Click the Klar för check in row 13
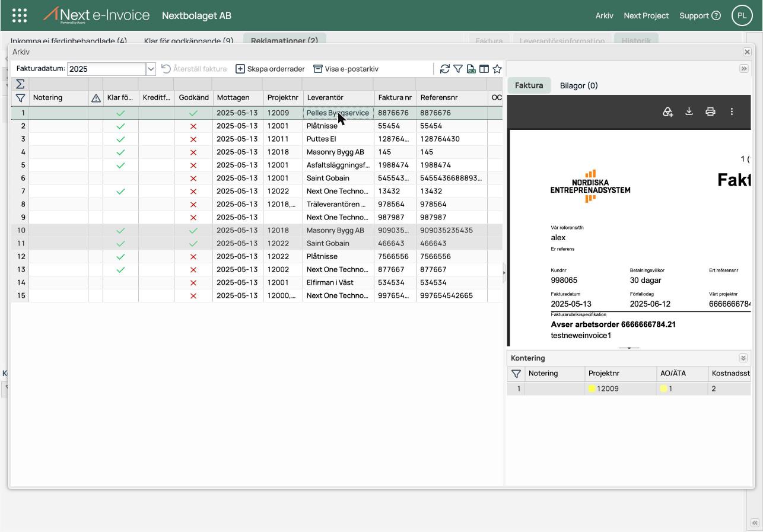The height and width of the screenshot is (532, 763). click(120, 269)
